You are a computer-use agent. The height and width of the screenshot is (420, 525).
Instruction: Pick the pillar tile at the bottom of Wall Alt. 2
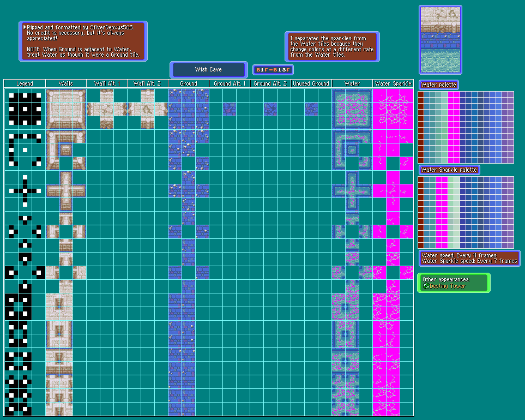[x=148, y=123]
